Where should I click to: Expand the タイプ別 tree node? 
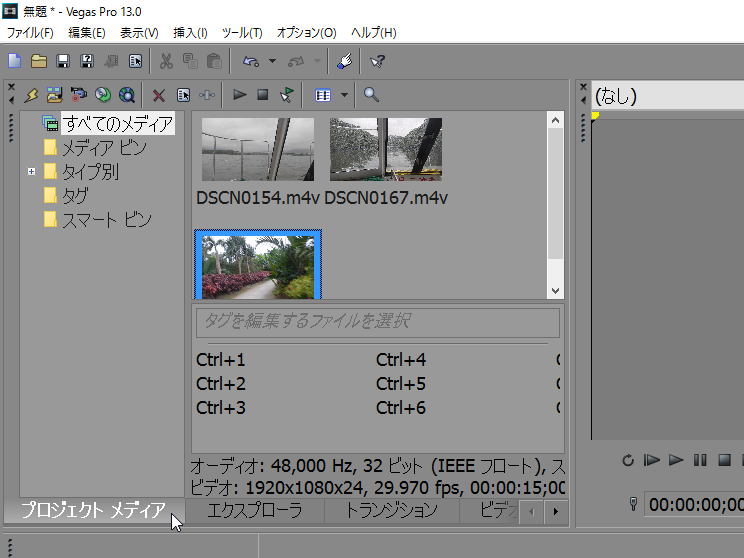click(x=31, y=171)
